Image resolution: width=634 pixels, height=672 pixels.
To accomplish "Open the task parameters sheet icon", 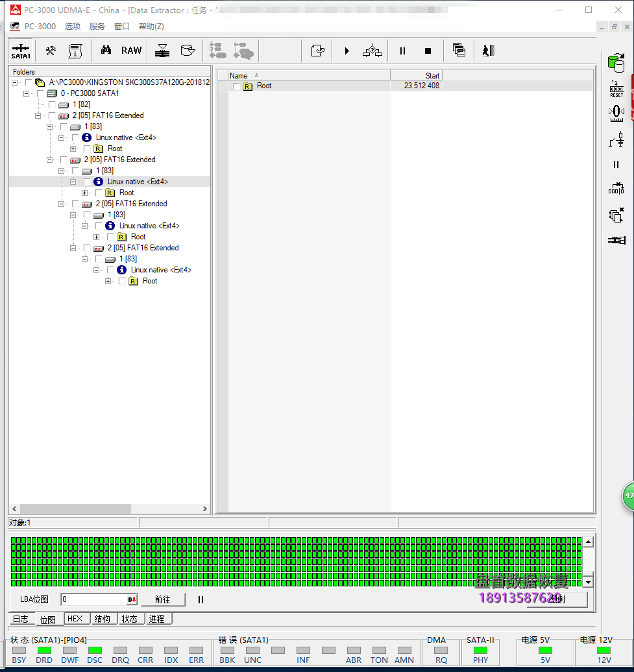I will click(75, 51).
